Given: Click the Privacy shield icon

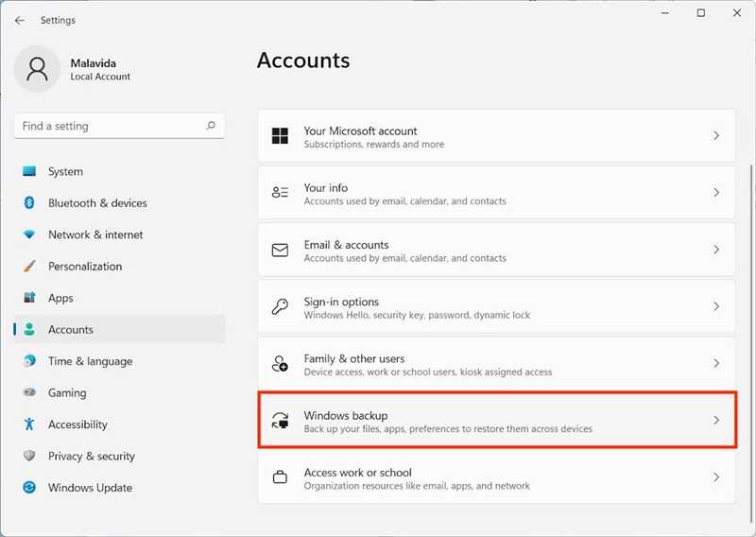Looking at the screenshot, I should 29,456.
